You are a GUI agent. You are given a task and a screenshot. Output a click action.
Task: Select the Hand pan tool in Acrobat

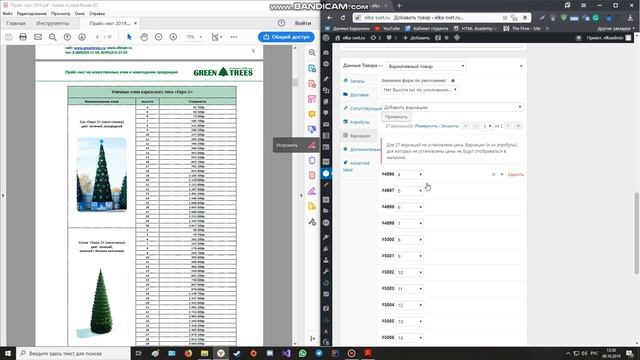point(144,37)
